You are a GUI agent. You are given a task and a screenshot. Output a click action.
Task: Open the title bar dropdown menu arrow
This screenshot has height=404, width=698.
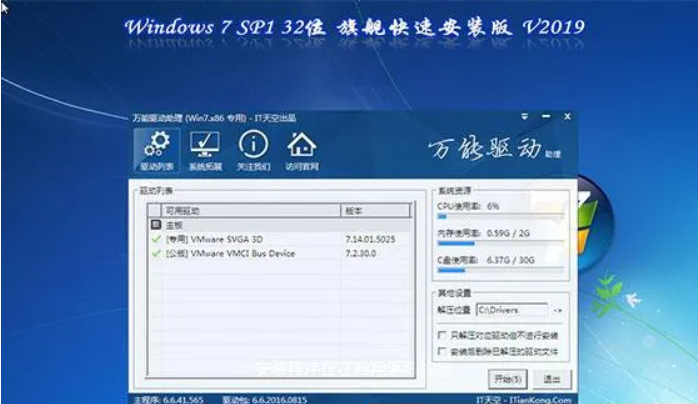click(x=525, y=117)
